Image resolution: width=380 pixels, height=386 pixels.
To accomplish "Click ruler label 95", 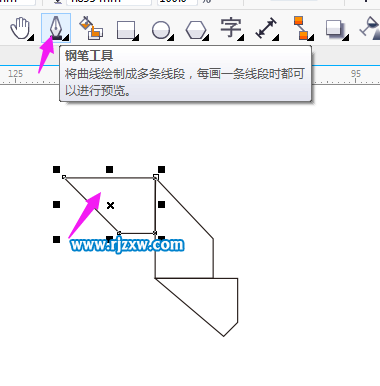I will click(356, 74).
